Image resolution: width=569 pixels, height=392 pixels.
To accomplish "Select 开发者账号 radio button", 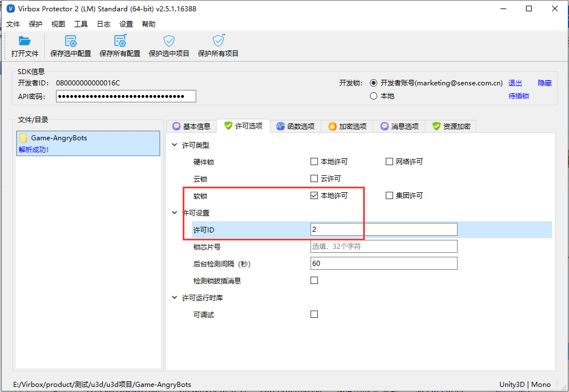I will click(373, 83).
